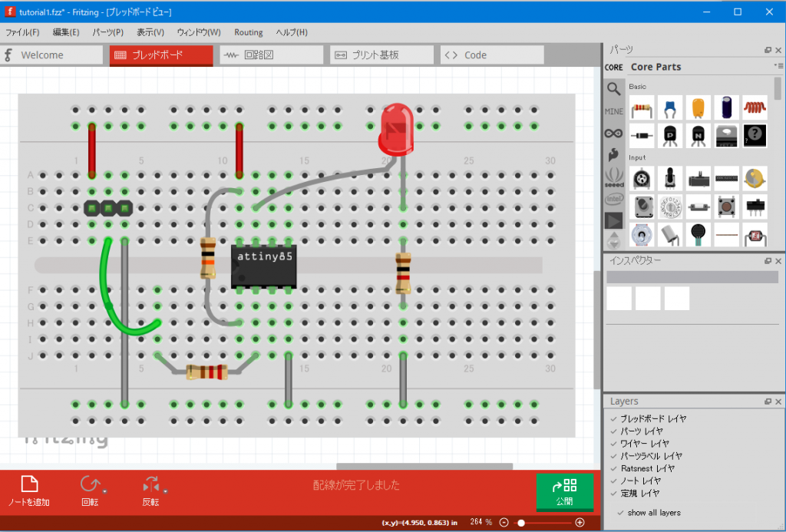Open the ファイル(F) menu
The image size is (786, 532).
[22, 32]
